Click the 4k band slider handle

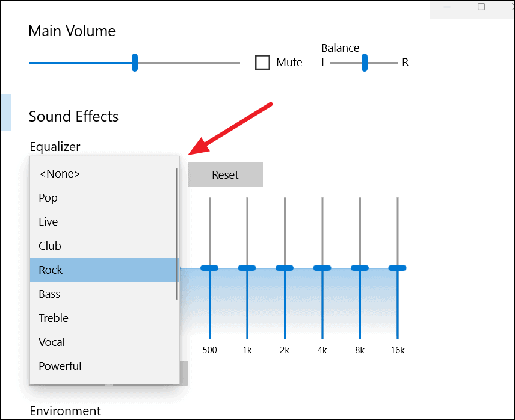click(322, 268)
